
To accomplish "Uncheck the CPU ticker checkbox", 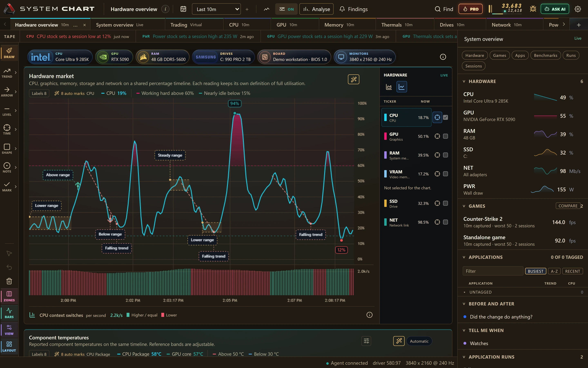I will pos(445,117).
